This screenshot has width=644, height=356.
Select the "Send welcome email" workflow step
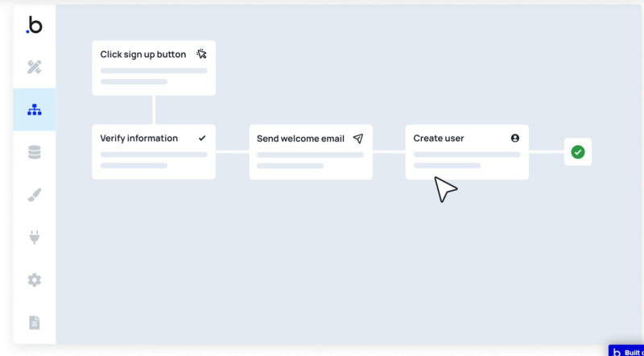click(x=310, y=152)
